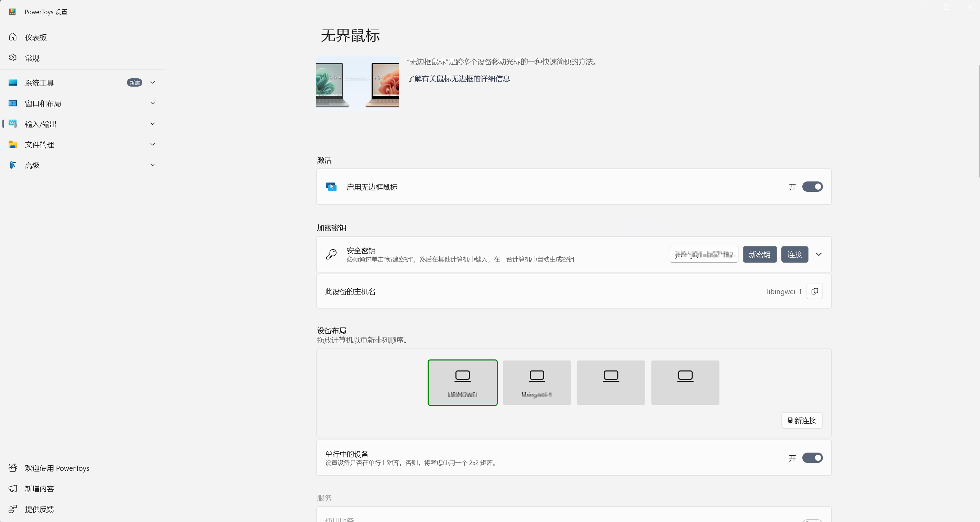Open the 新增内容 page

[x=39, y=489]
